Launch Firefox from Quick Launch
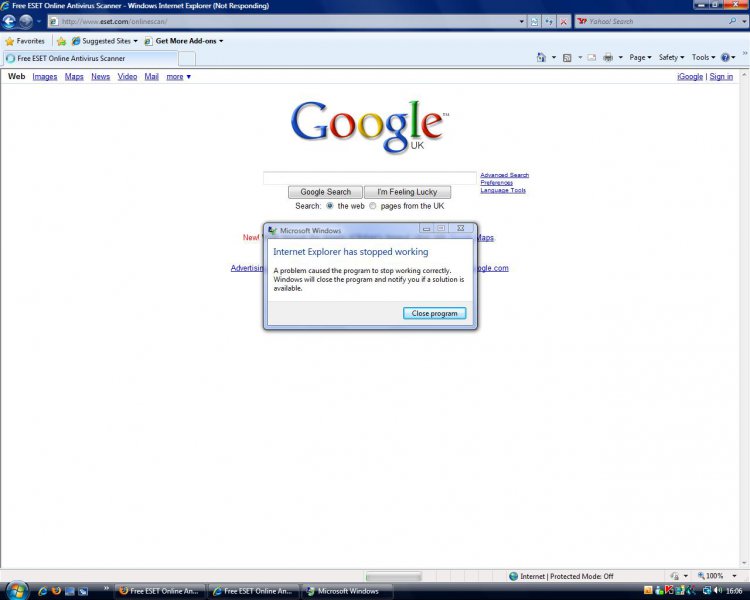The image size is (750, 600). tap(56, 591)
